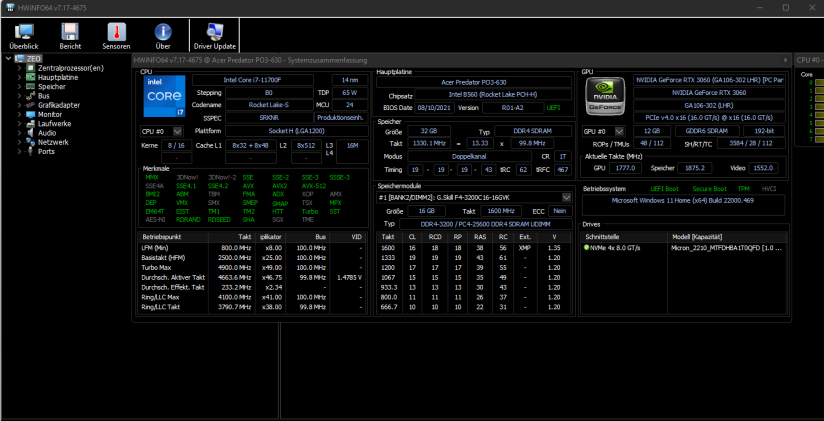The width and height of the screenshot is (824, 421).
Task: Select Ports in the tree
Action: [x=46, y=151]
